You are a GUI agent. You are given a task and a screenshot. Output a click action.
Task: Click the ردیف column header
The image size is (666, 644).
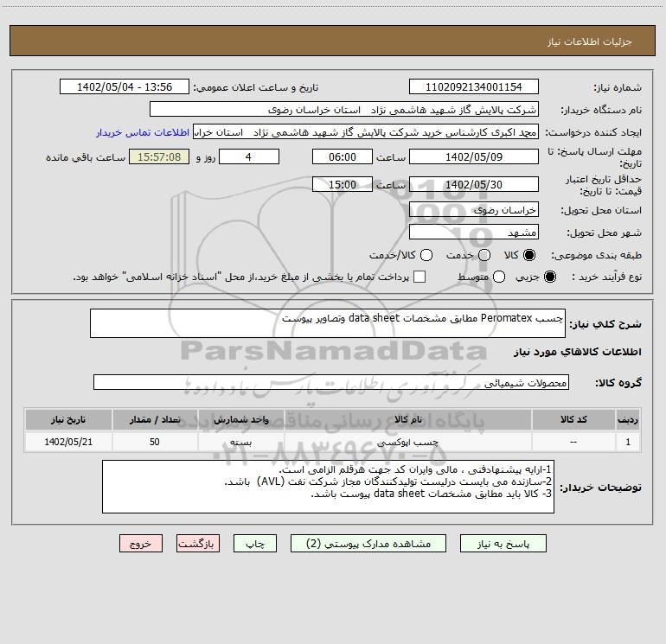(628, 419)
